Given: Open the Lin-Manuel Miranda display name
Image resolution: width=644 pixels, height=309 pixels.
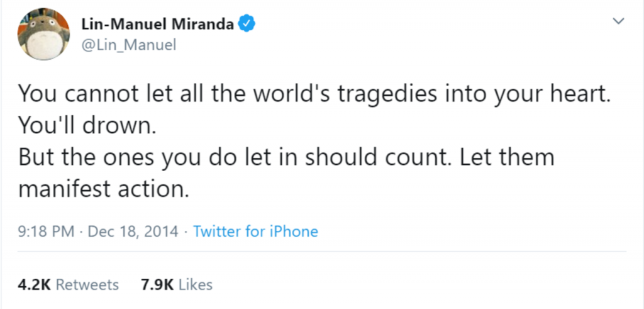Looking at the screenshot, I should 158,25.
